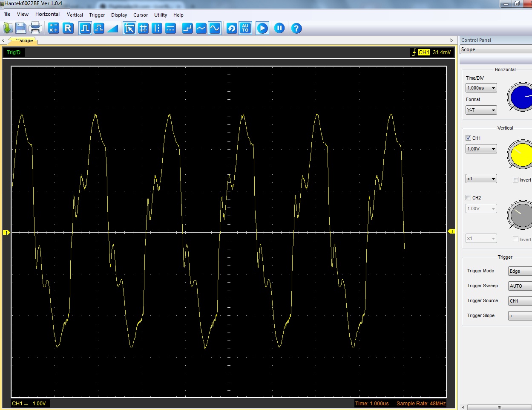The width and height of the screenshot is (532, 410).
Task: Select the Scope tab
Action: point(24,40)
